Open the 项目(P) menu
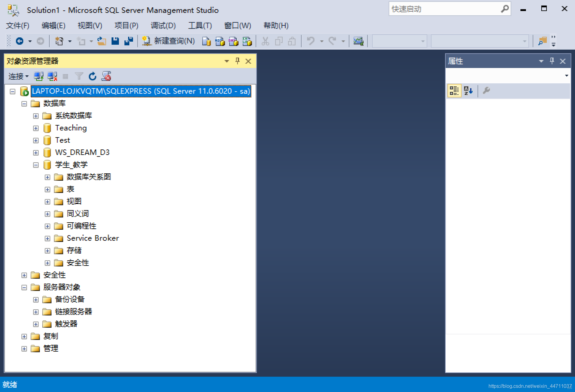The height and width of the screenshot is (392, 575). click(126, 25)
